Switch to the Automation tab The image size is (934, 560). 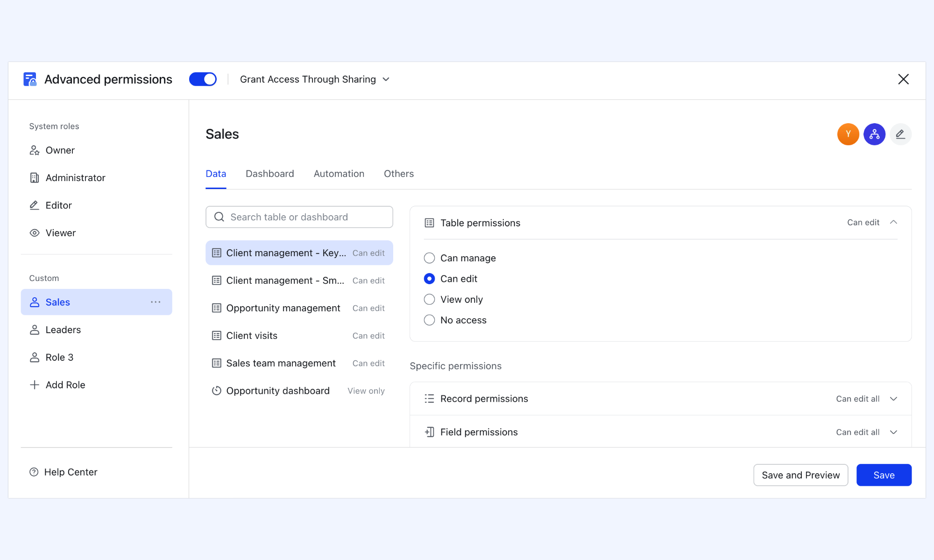click(x=339, y=174)
